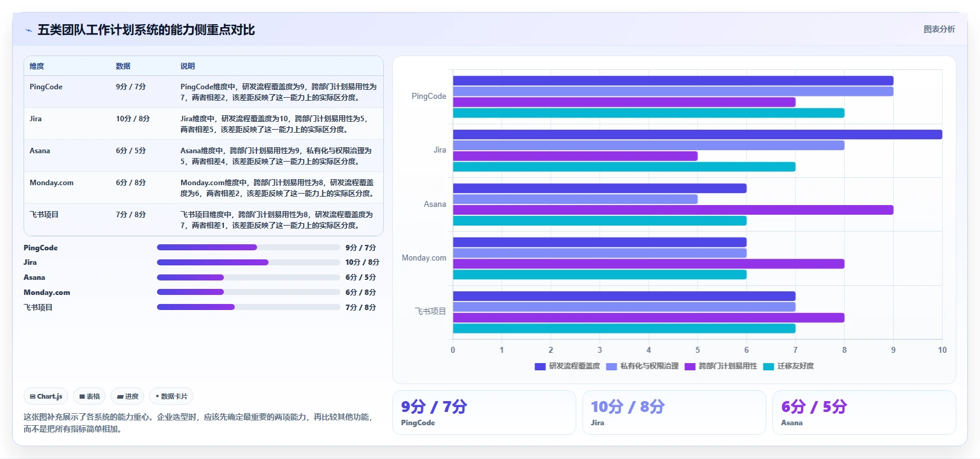
Task: Select the 表格 chip
Action: (89, 396)
